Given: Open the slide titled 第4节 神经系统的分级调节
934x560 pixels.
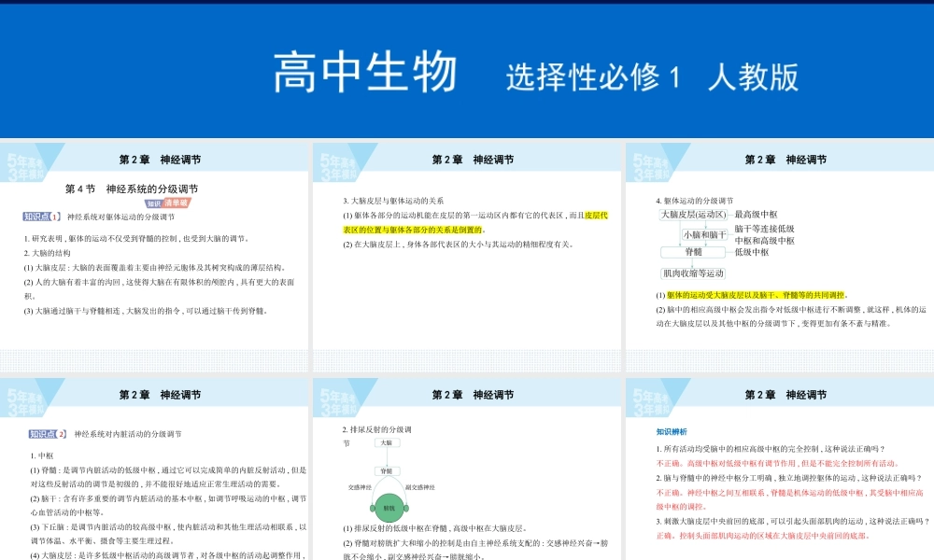Looking at the screenshot, I should (x=154, y=257).
